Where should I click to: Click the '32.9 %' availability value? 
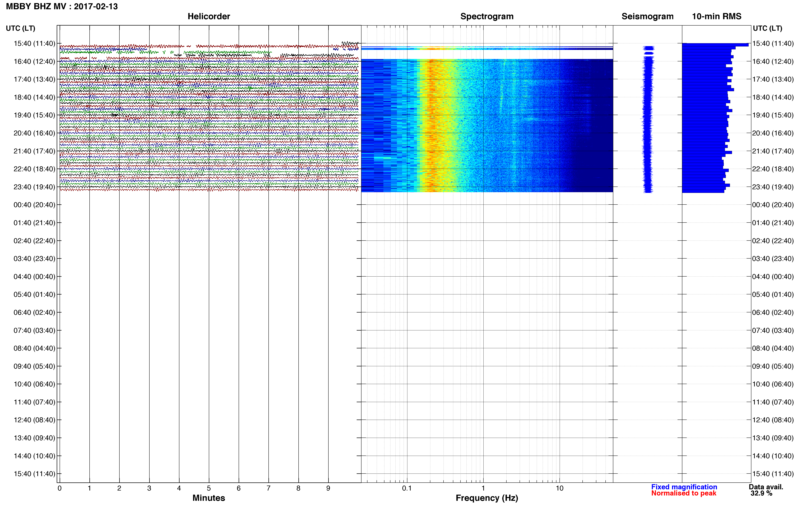pyautogui.click(x=761, y=493)
